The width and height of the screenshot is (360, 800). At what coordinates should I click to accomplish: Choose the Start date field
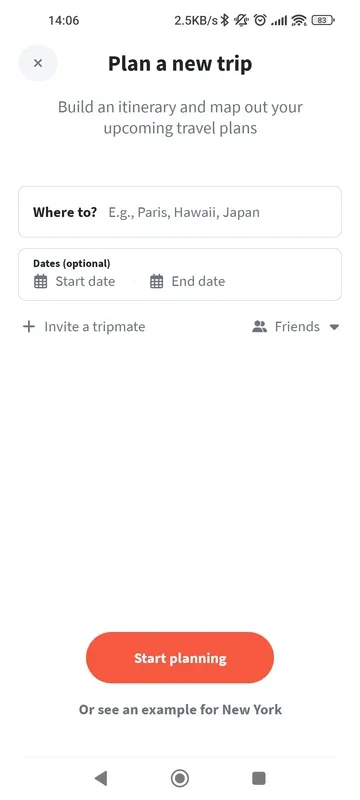[x=74, y=281]
